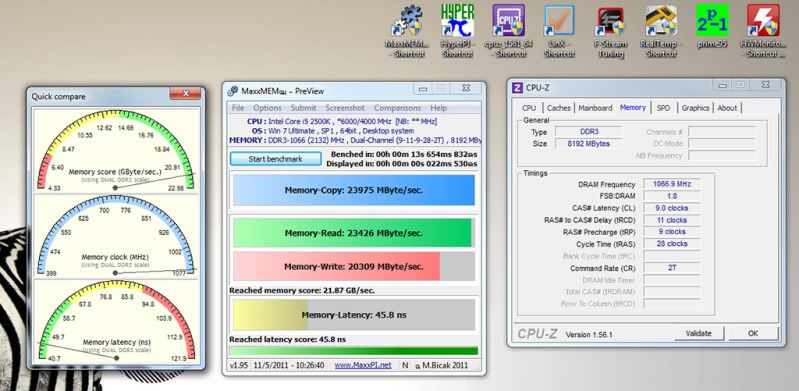Click the green progress bar at MaxxMEM bottom

click(354, 351)
